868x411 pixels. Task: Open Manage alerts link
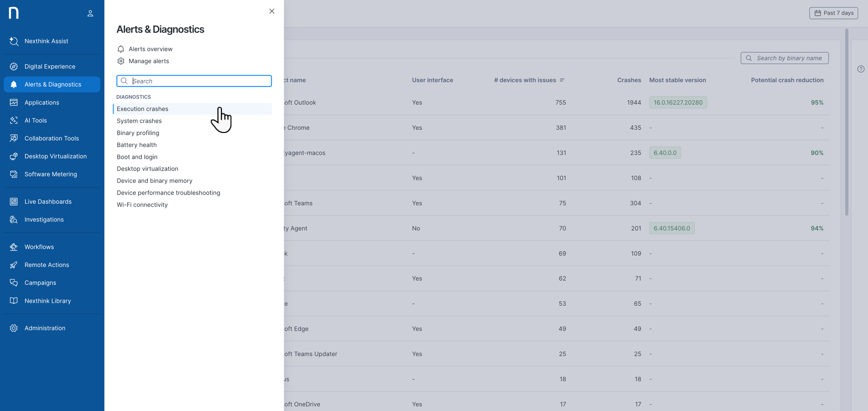(148, 61)
